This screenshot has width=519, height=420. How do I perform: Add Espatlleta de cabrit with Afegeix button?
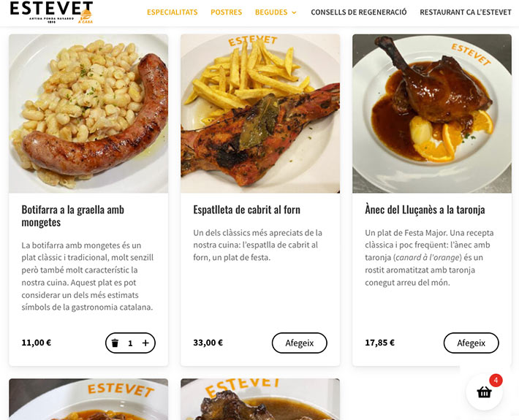pos(300,343)
